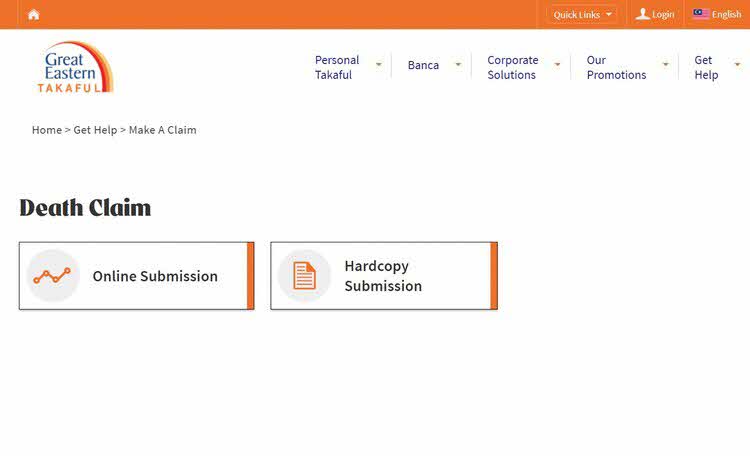Expand the Get Help menu arrow

tap(737, 65)
